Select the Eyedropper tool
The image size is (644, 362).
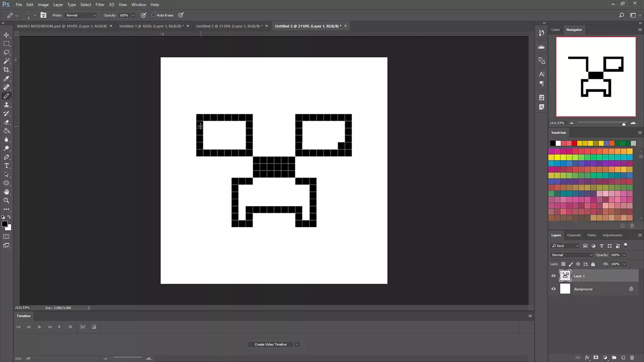[x=7, y=78]
